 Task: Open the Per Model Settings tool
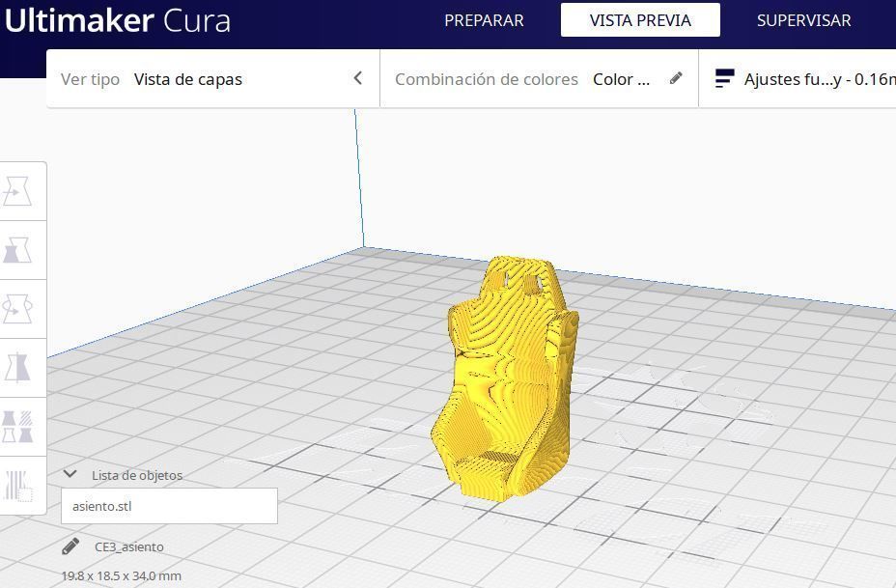[x=17, y=427]
